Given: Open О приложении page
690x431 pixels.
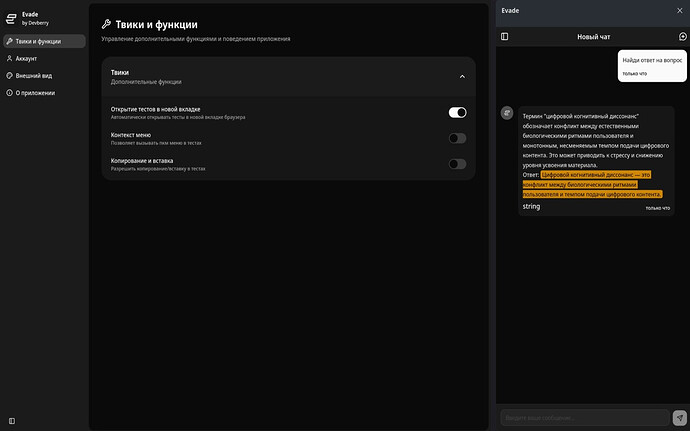Looking at the screenshot, I should (x=35, y=92).
